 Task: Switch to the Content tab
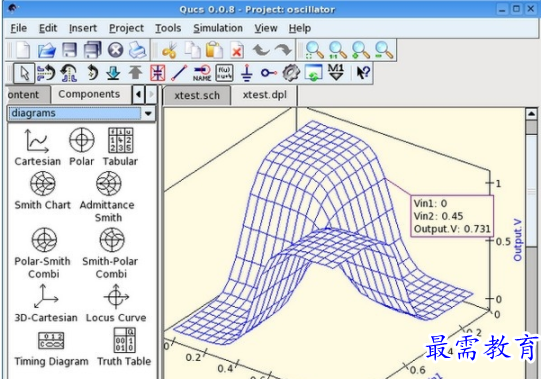pyautogui.click(x=28, y=95)
